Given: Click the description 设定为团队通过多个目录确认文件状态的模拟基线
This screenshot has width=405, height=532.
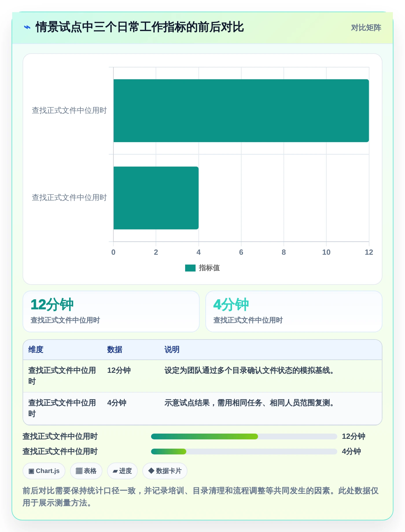Looking at the screenshot, I should pos(249,370).
